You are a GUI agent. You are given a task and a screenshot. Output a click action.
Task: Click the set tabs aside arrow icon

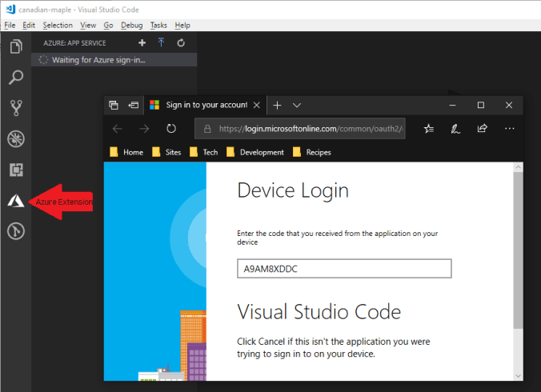pos(134,105)
